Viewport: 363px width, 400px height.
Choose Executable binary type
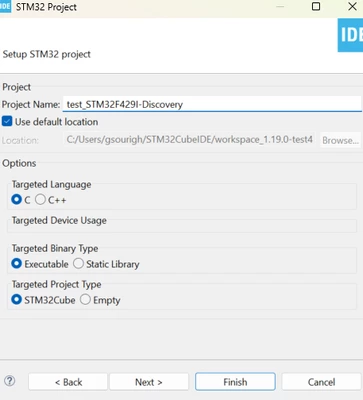pyautogui.click(x=16, y=264)
